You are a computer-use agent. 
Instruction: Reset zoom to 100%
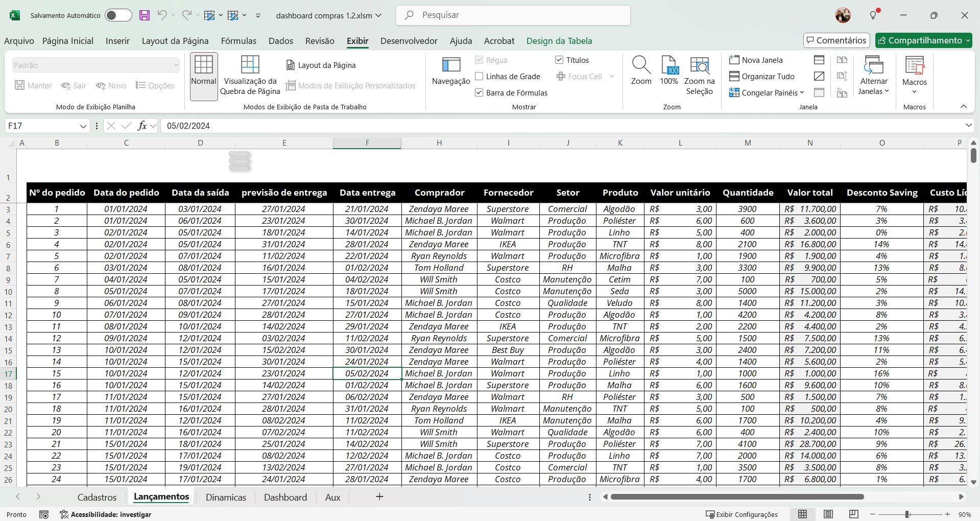(x=669, y=70)
